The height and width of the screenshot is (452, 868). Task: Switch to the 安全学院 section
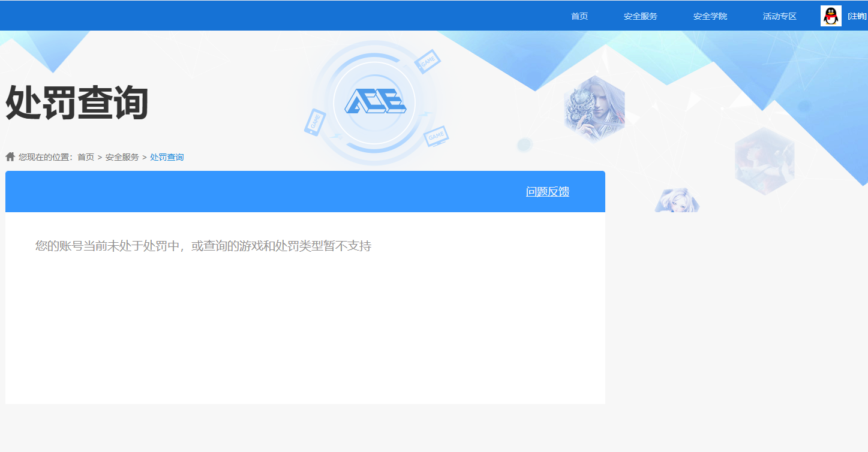(x=709, y=16)
